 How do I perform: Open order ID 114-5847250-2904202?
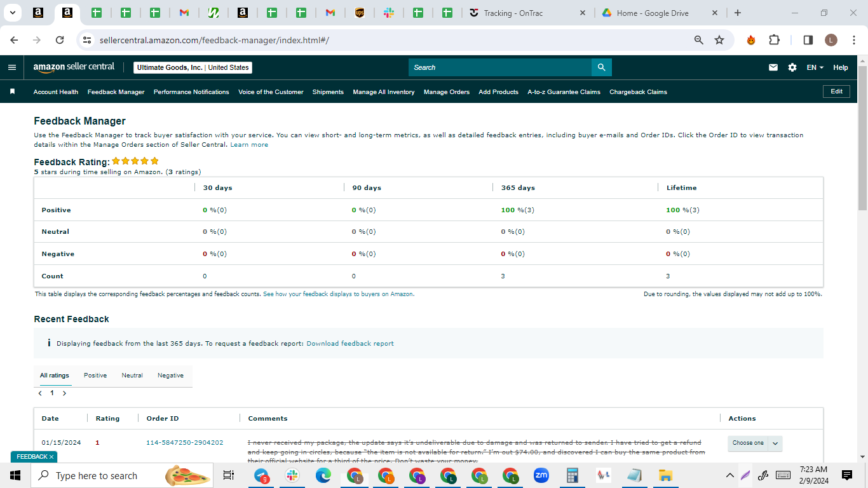[x=185, y=443]
